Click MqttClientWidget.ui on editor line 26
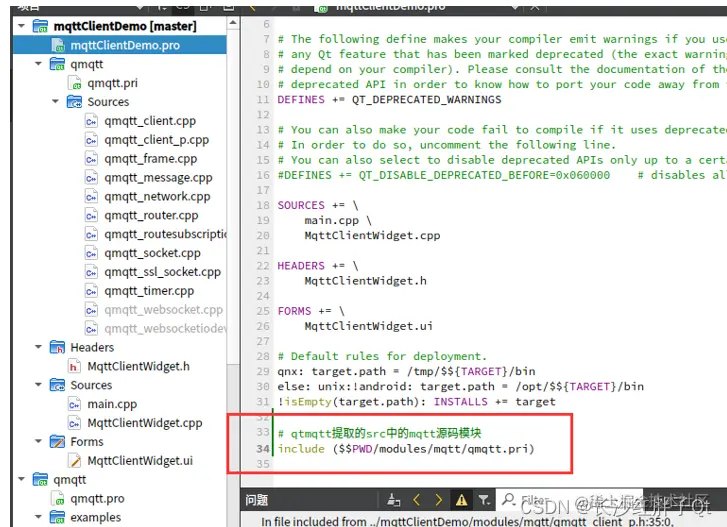The width and height of the screenshot is (727, 527). click(369, 326)
